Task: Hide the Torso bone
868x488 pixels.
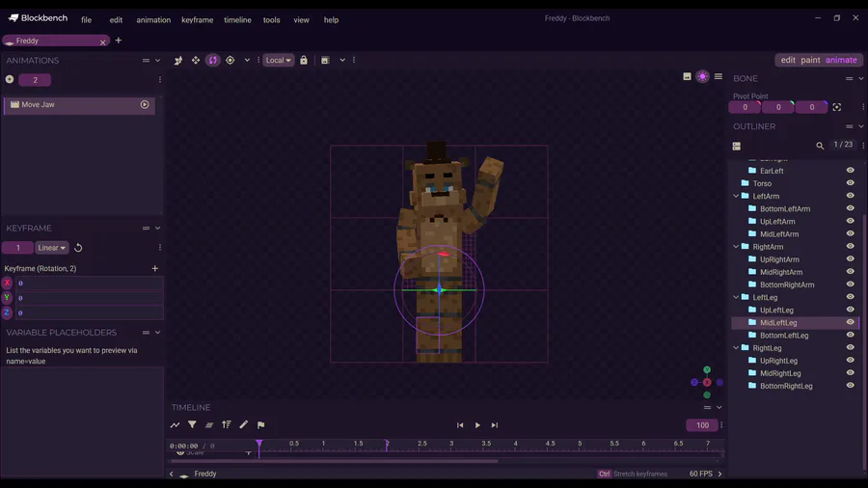Action: (851, 183)
